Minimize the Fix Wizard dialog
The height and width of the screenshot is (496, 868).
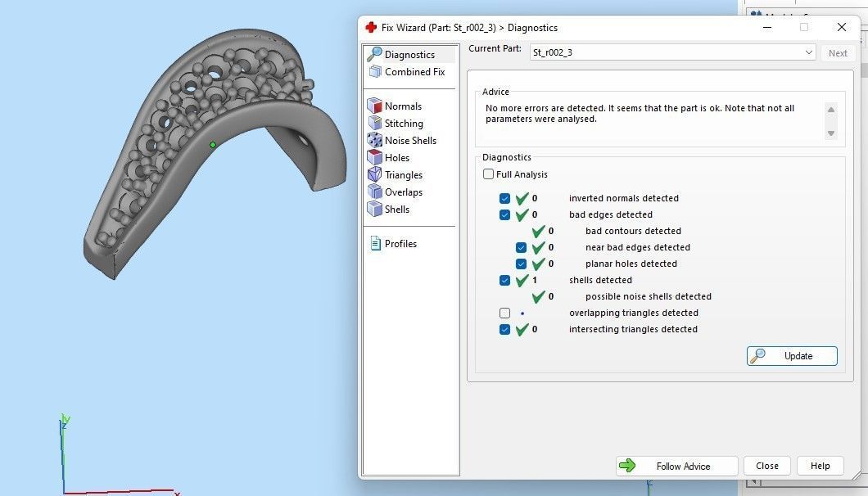(x=767, y=27)
